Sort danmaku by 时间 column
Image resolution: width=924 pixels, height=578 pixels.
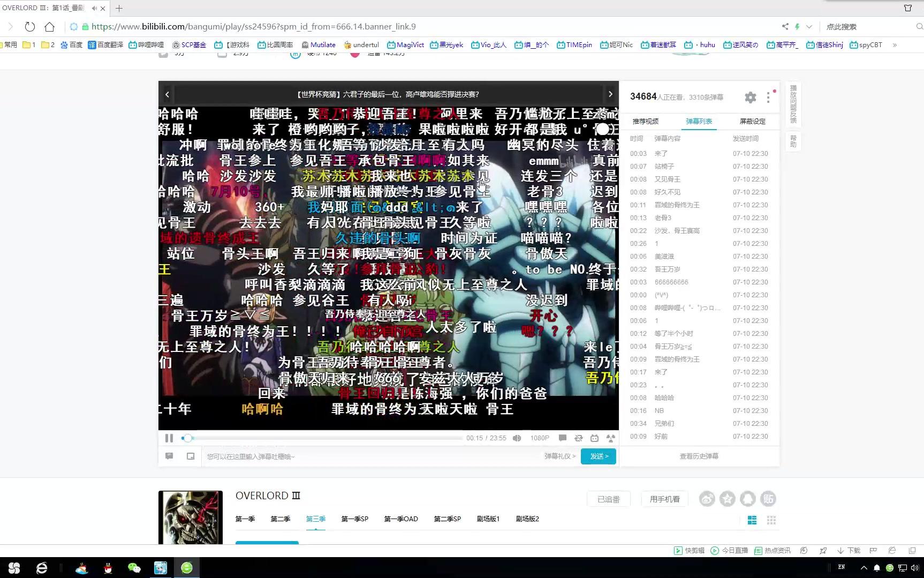tap(637, 139)
